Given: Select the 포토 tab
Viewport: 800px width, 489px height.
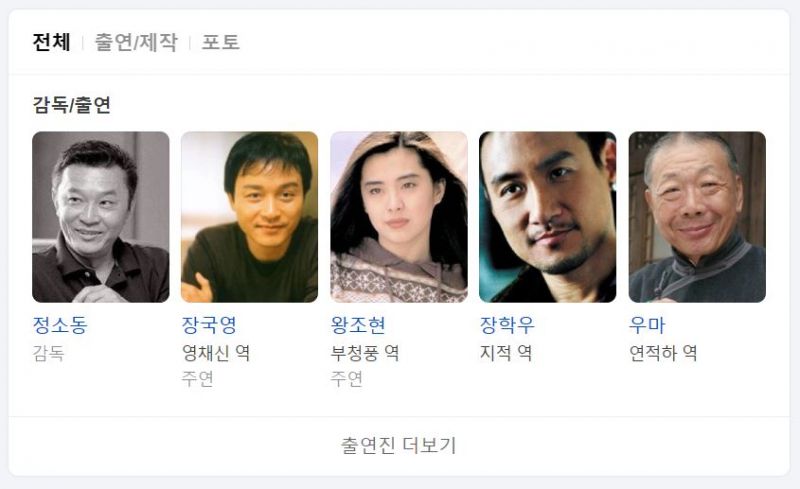Looking at the screenshot, I should tap(220, 42).
